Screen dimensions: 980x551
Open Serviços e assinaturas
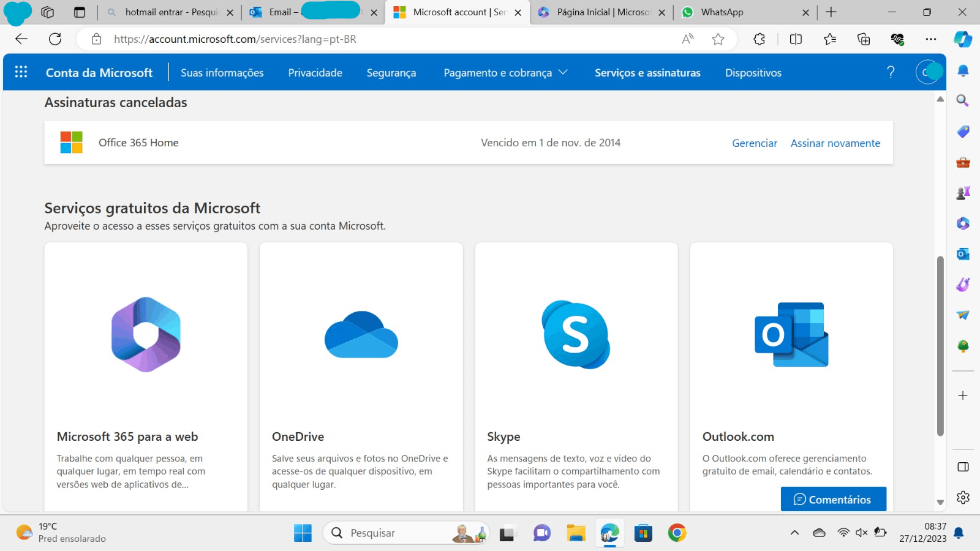647,73
